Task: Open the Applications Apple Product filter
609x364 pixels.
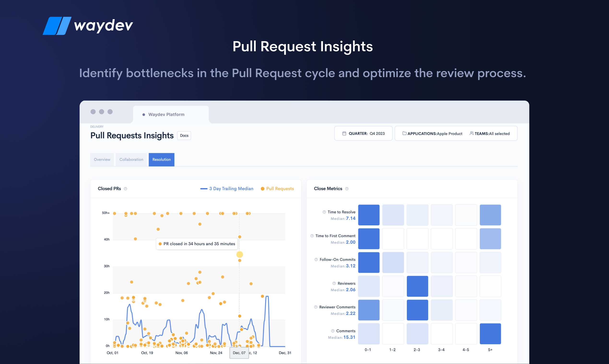Action: [x=432, y=133]
